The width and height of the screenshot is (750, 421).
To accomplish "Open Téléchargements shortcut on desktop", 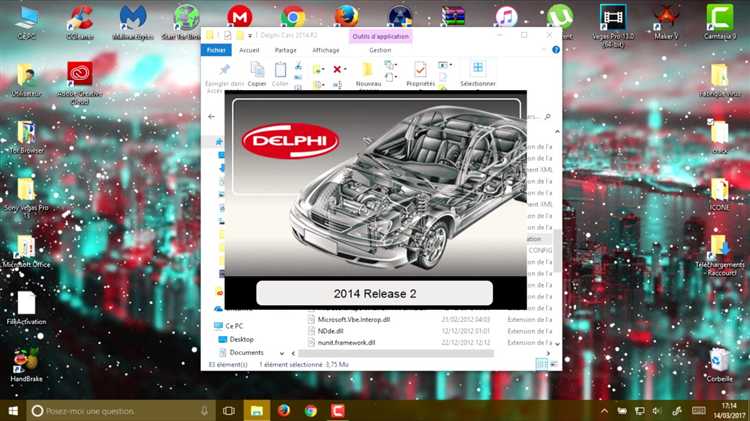I will tap(720, 255).
